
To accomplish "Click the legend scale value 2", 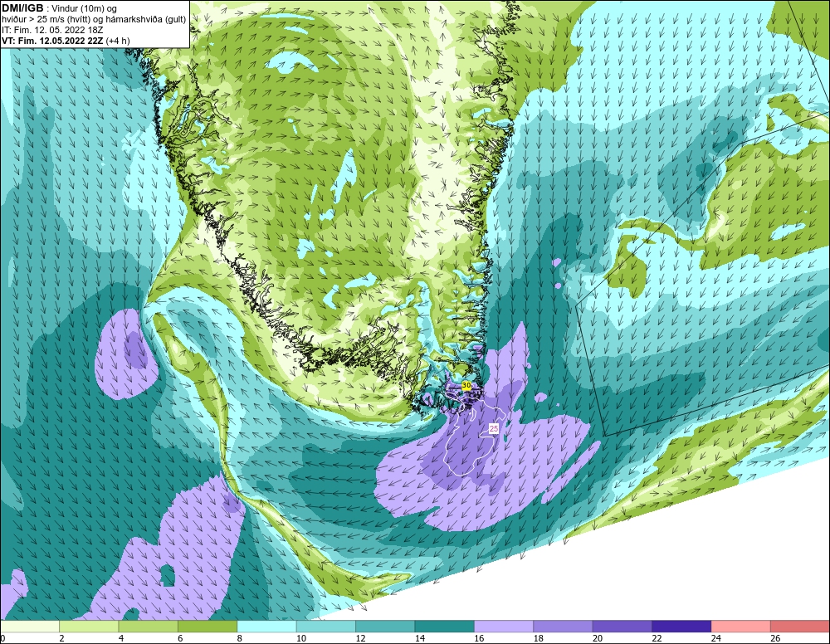I will click(x=61, y=638).
